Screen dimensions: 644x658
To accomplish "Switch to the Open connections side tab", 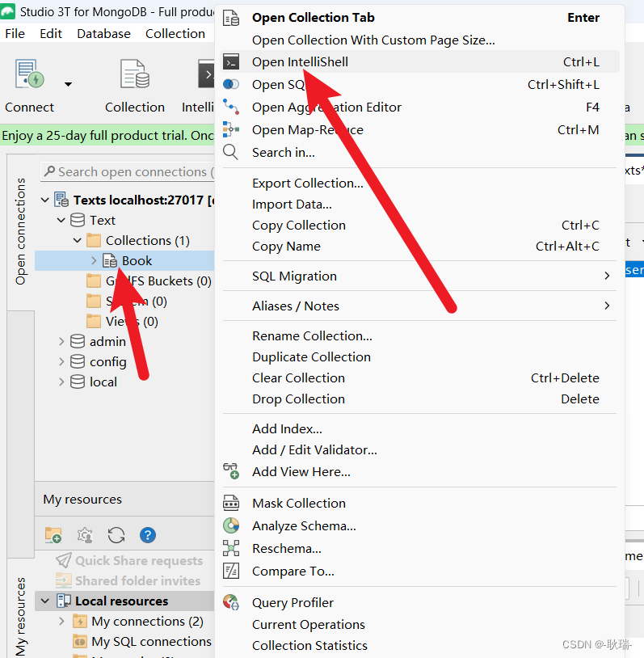I will click(x=20, y=232).
